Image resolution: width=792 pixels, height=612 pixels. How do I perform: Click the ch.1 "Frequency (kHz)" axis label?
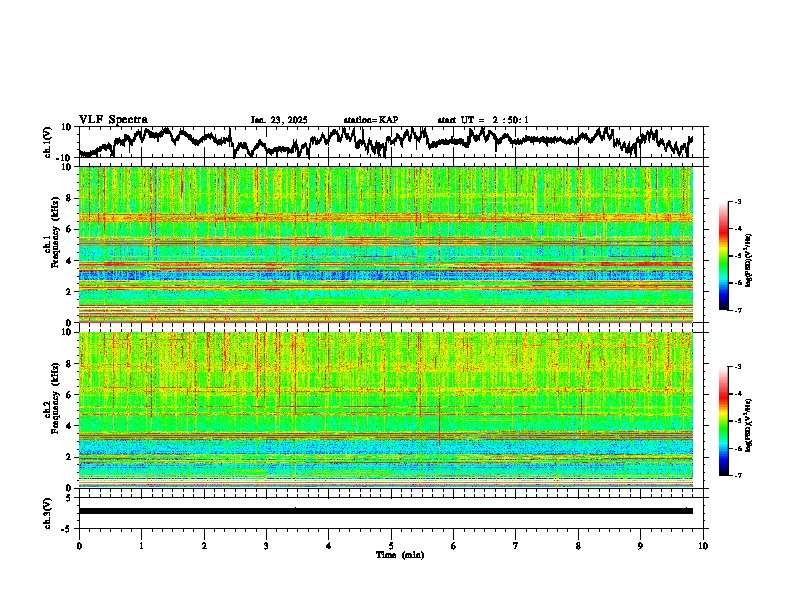coord(55,232)
